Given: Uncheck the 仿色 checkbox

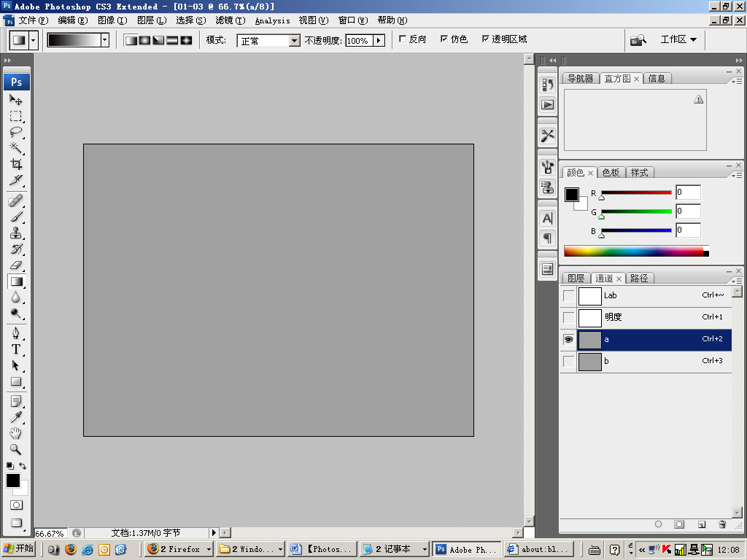Looking at the screenshot, I should coord(444,39).
